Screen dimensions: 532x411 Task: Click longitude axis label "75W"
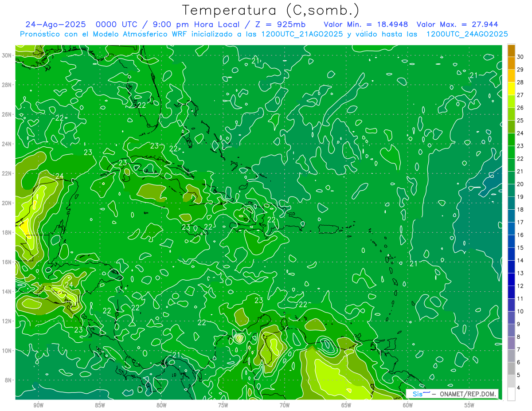(x=223, y=405)
